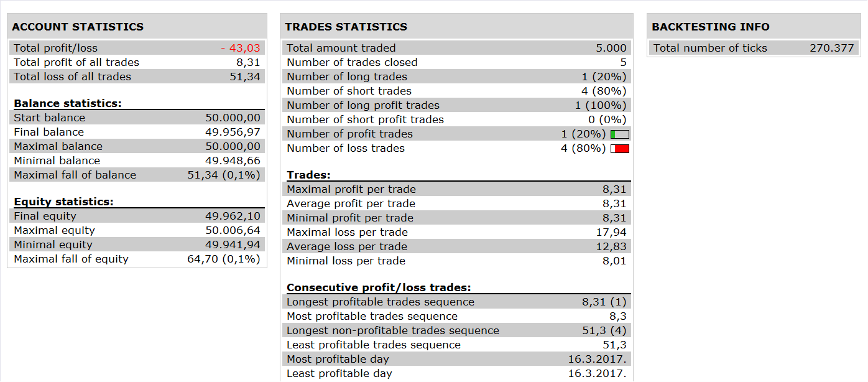
Task: Select the BACKTESTING INFO header
Action: click(x=711, y=27)
